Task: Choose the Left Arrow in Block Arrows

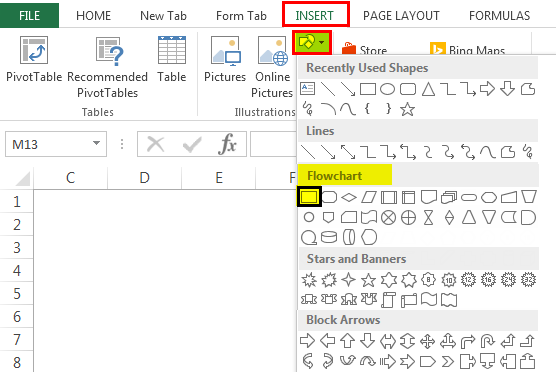Action: [328, 341]
